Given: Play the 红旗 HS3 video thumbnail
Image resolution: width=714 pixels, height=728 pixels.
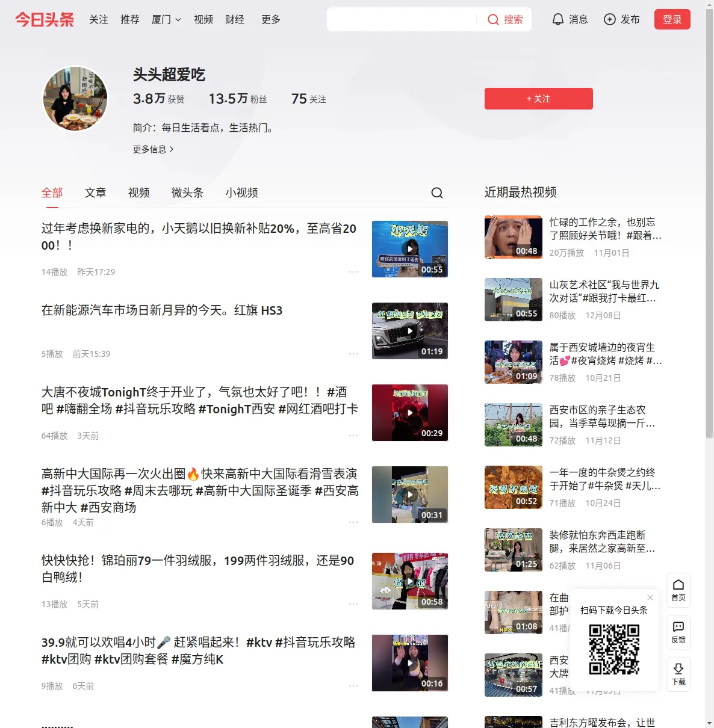Looking at the screenshot, I should tap(410, 331).
